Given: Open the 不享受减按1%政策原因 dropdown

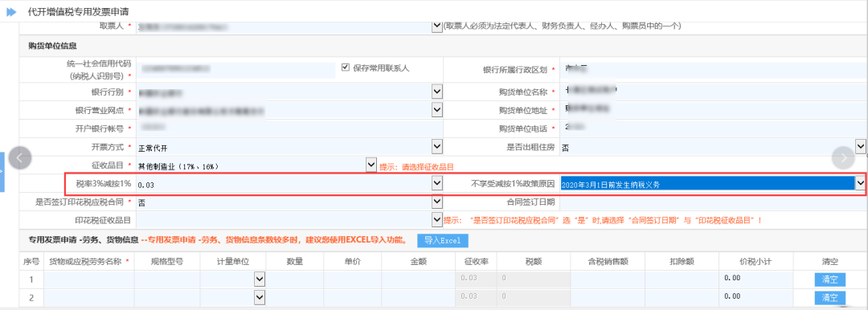Looking at the screenshot, I should 860,182.
